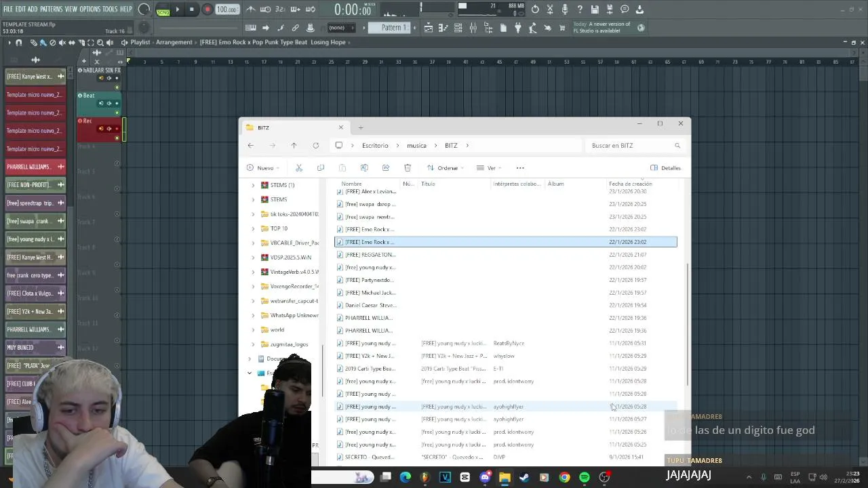
Task: Open the piano roll view icon
Action: click(443, 28)
